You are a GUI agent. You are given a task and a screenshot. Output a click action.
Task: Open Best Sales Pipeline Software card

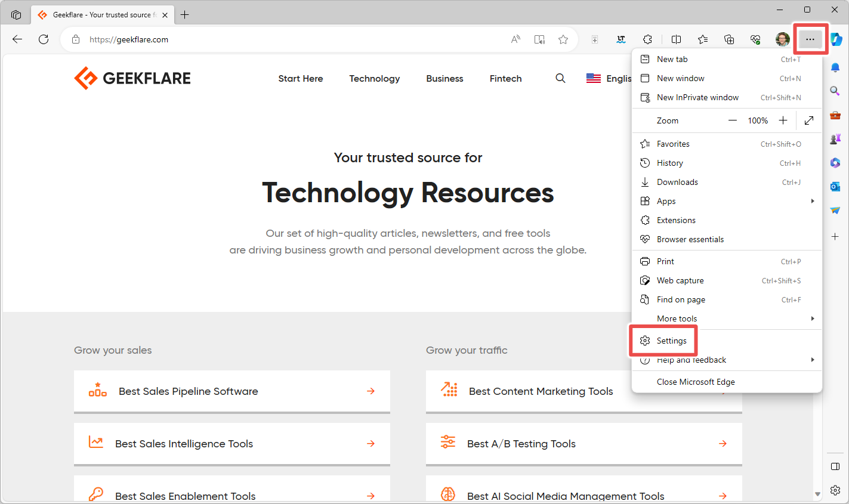coord(232,391)
